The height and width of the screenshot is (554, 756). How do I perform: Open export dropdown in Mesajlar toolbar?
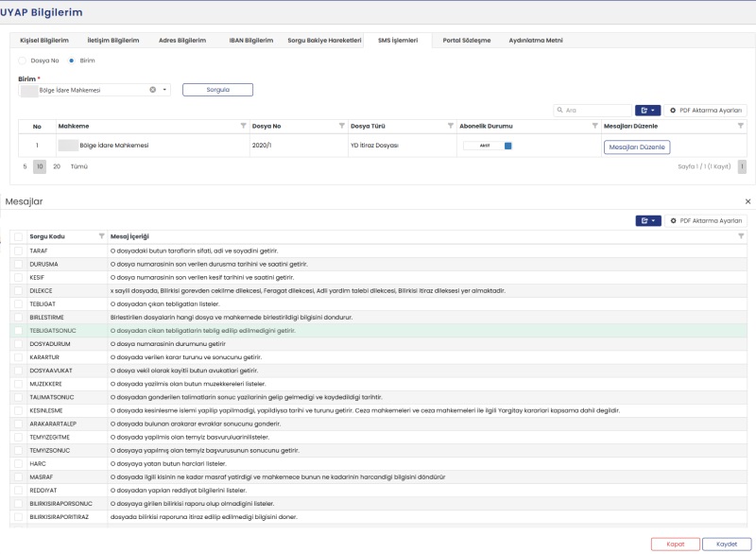click(x=647, y=220)
